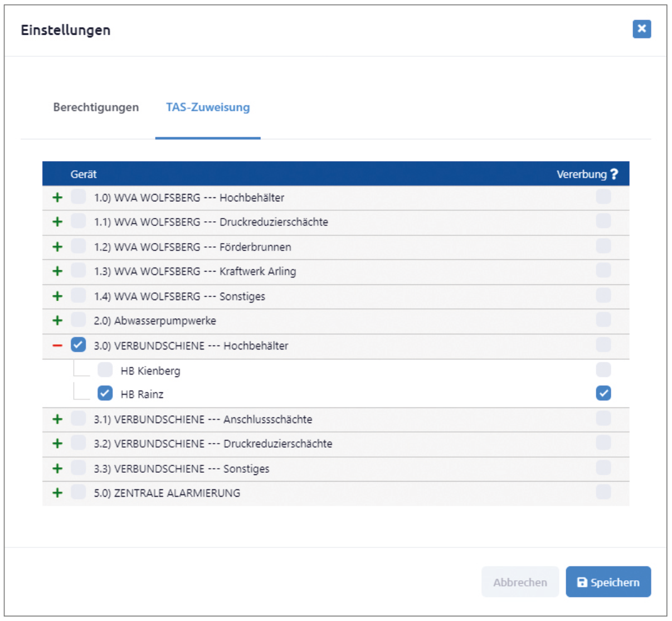The image size is (672, 621).
Task: Switch to the Berechtigungen tab
Action: click(x=96, y=107)
